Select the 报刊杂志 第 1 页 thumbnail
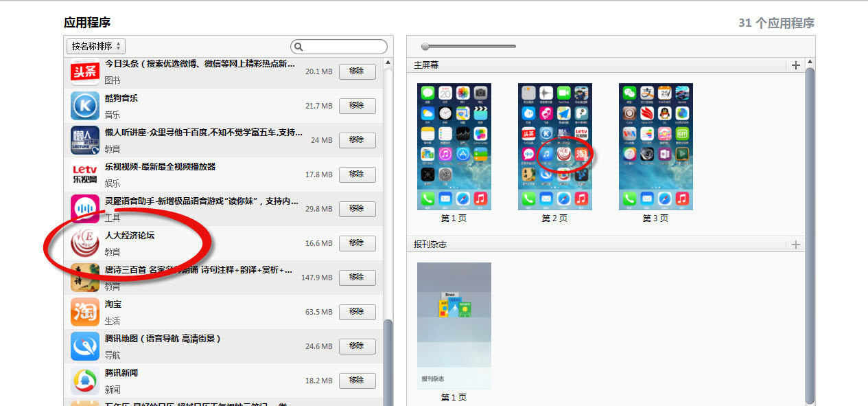Image resolution: width=868 pixels, height=406 pixels. [x=454, y=326]
